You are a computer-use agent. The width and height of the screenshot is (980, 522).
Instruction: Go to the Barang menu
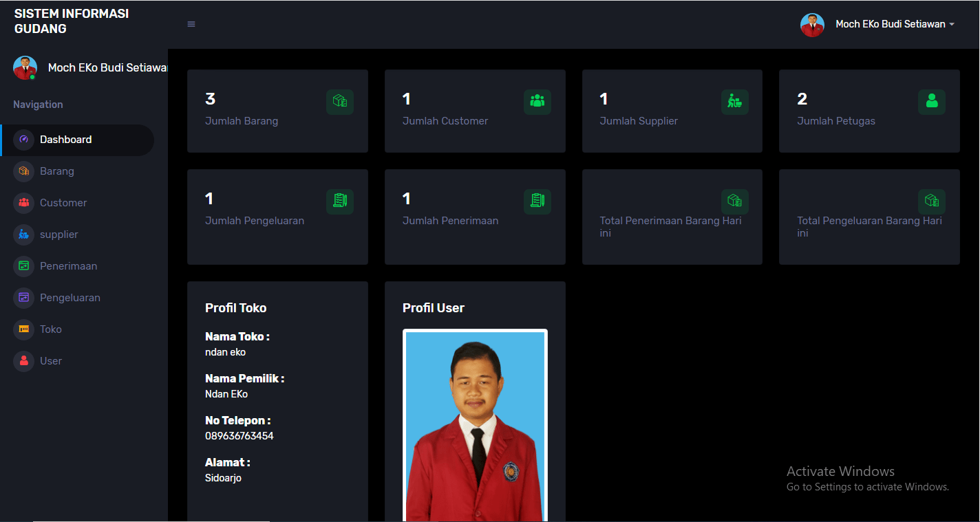(57, 171)
